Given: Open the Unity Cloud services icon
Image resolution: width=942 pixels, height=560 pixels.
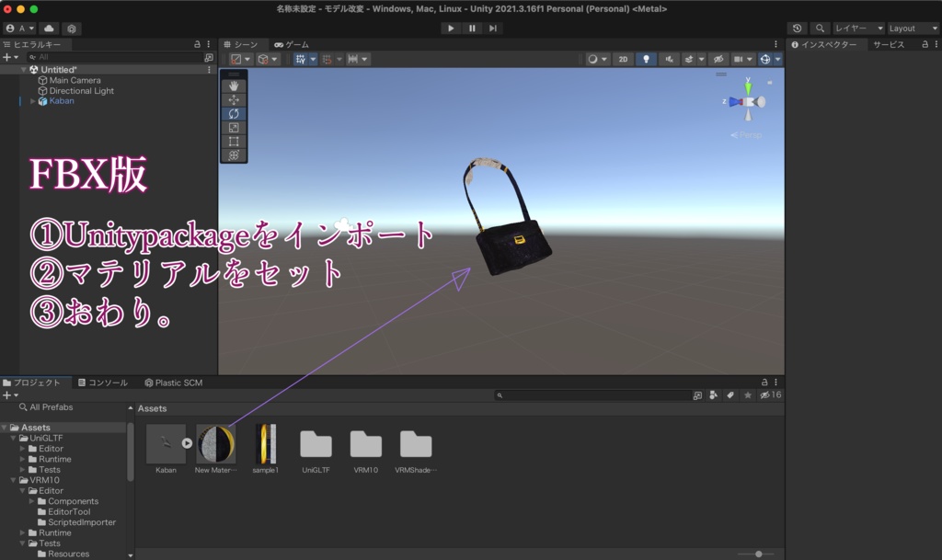Looking at the screenshot, I should [x=49, y=28].
